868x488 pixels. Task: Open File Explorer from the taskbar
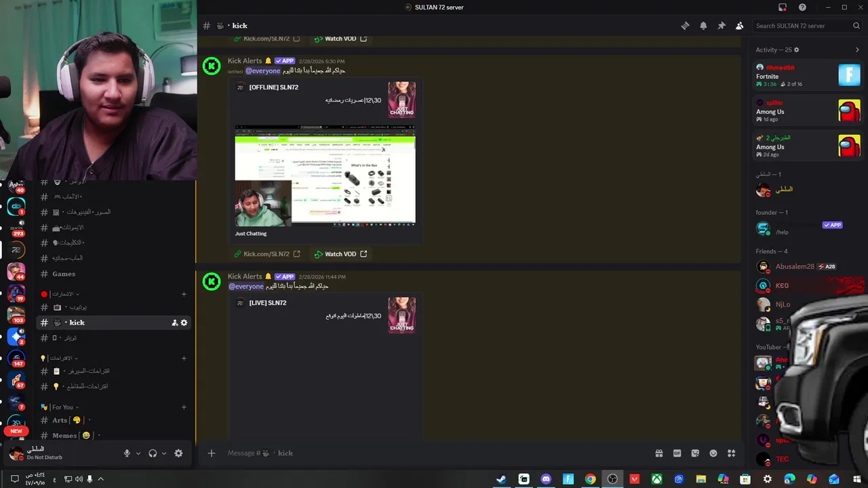701,479
